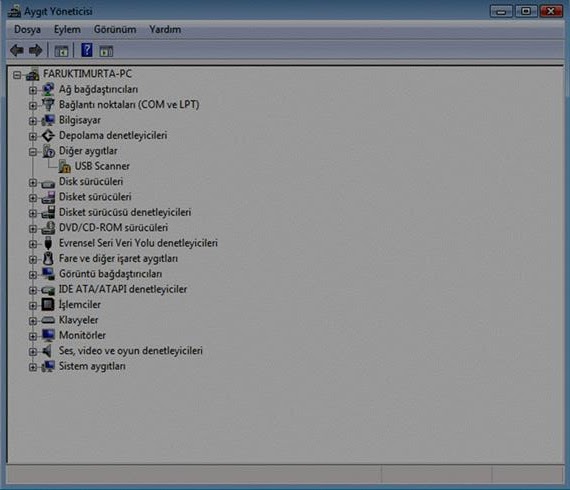
Task: Select the Sistem aygıtları text label
Action: pos(92,366)
